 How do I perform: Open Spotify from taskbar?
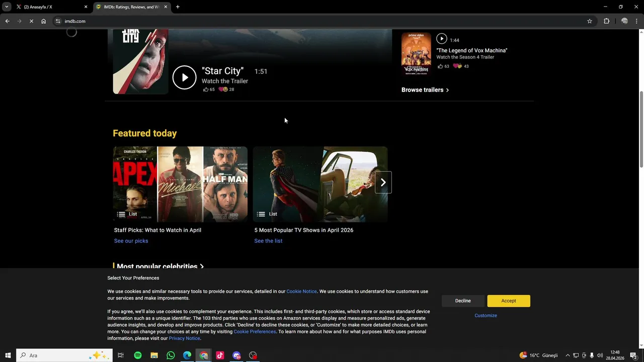(138, 355)
